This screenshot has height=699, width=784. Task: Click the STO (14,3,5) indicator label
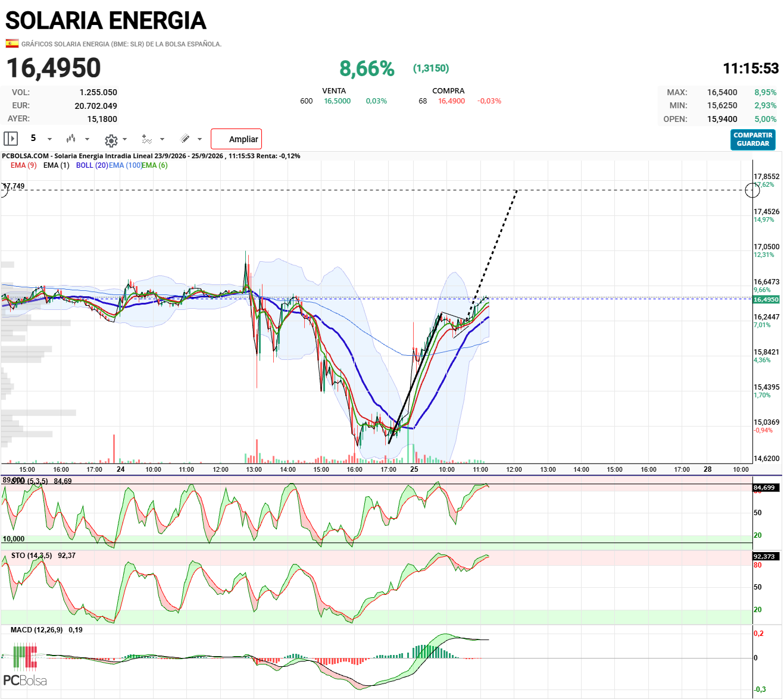tap(32, 556)
